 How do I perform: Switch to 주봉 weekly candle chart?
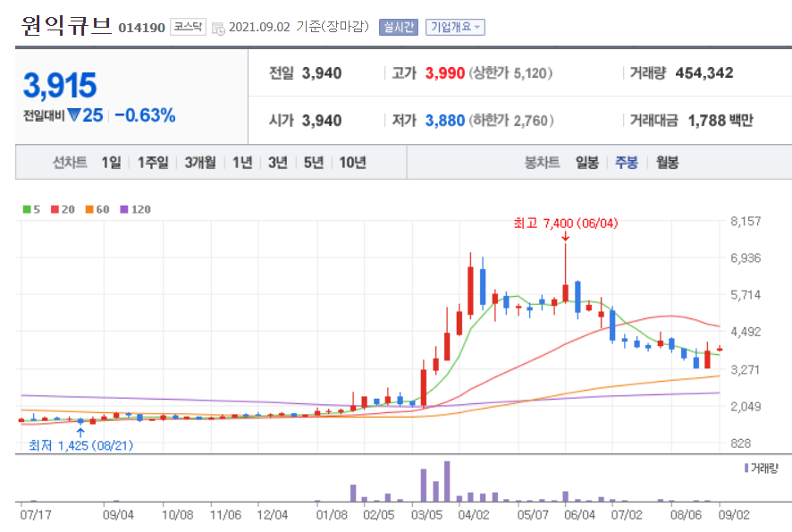(x=627, y=163)
